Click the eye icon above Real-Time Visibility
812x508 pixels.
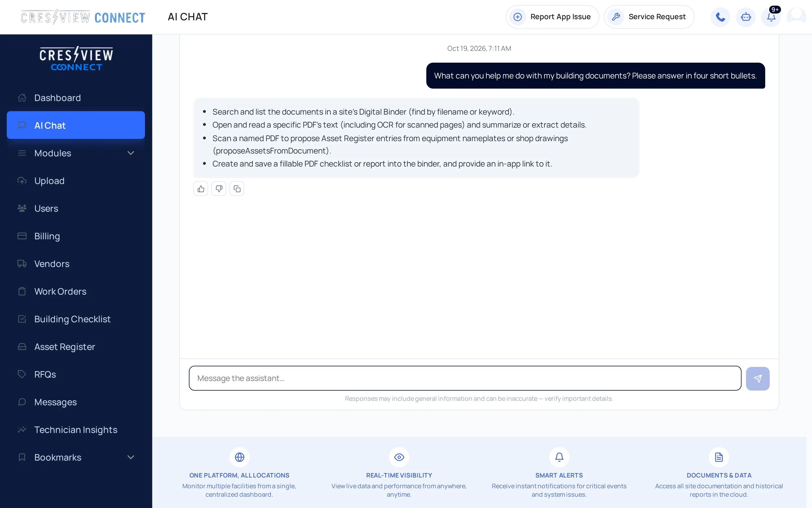tap(399, 457)
